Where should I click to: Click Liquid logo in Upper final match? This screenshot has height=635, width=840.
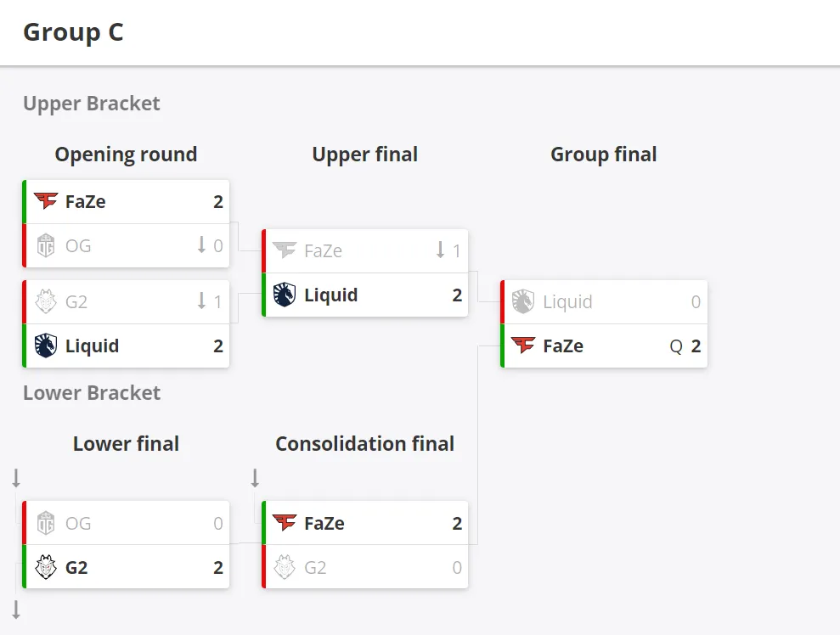[285, 295]
